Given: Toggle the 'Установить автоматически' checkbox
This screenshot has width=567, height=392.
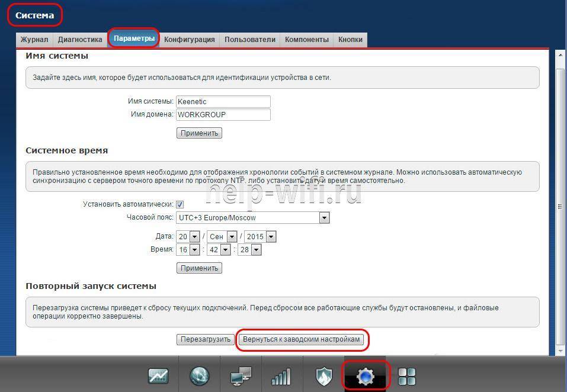Looking at the screenshot, I should pyautogui.click(x=180, y=204).
